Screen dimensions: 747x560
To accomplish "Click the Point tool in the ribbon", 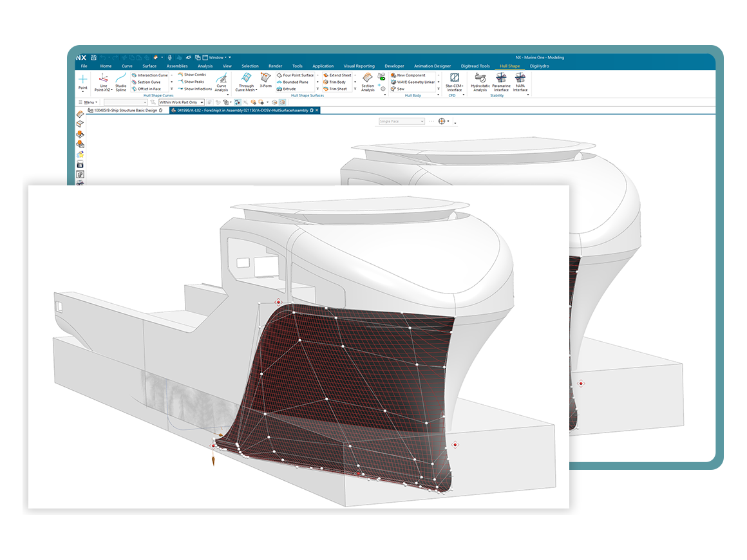I will point(83,82).
